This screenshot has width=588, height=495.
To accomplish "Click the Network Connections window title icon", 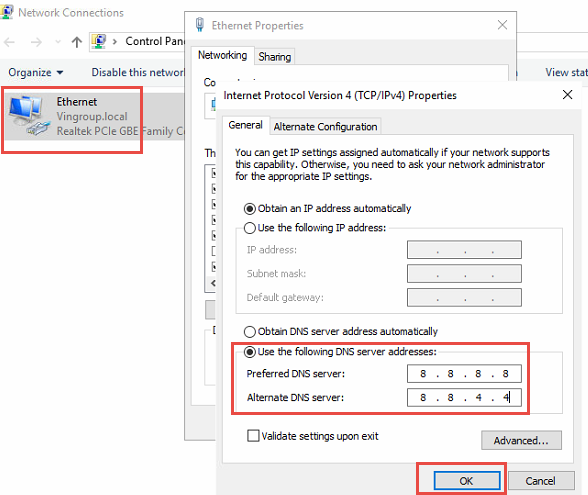I will click(6, 12).
